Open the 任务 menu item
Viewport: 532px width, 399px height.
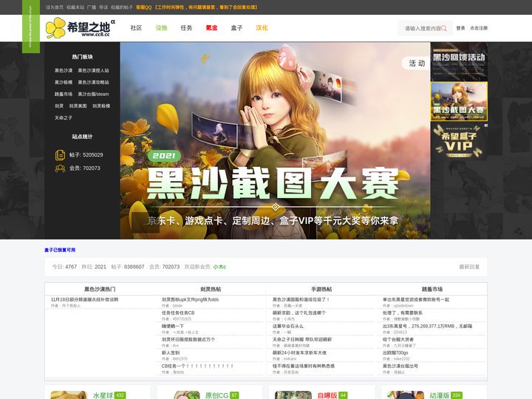[x=186, y=28]
